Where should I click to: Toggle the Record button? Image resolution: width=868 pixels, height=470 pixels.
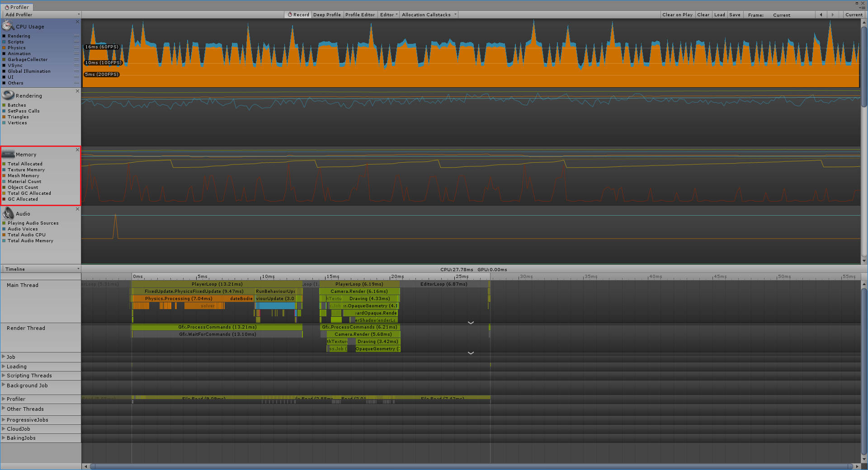[x=298, y=15]
